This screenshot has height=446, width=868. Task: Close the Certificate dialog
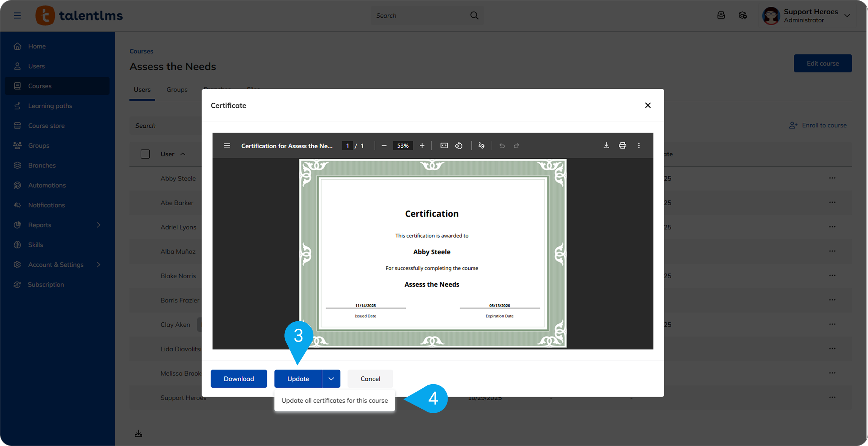pos(647,105)
